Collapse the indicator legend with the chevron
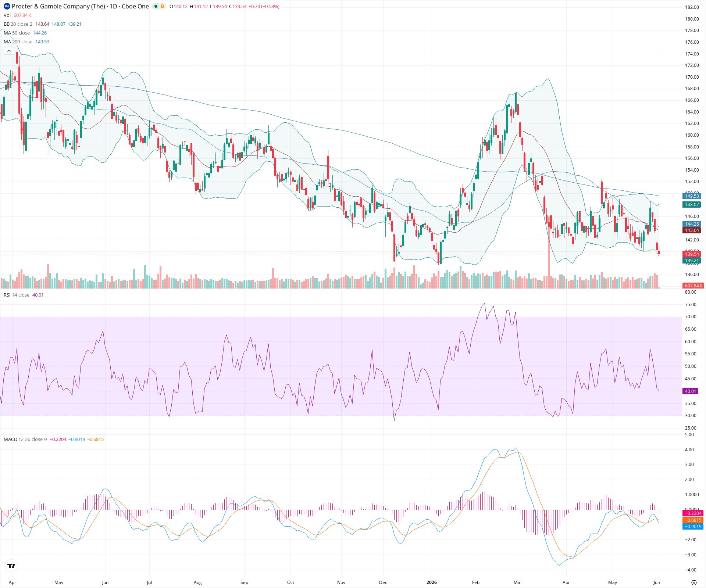Viewport: 706px width, 588px height. click(x=9, y=51)
